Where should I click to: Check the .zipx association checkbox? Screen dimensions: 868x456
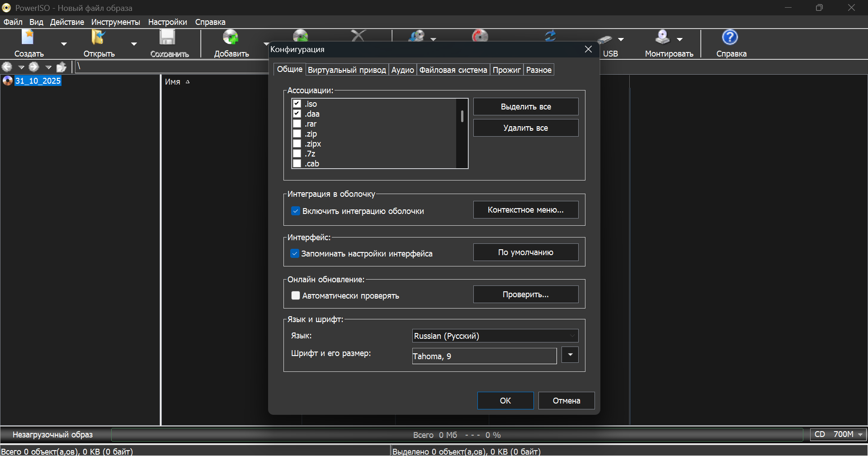297,143
